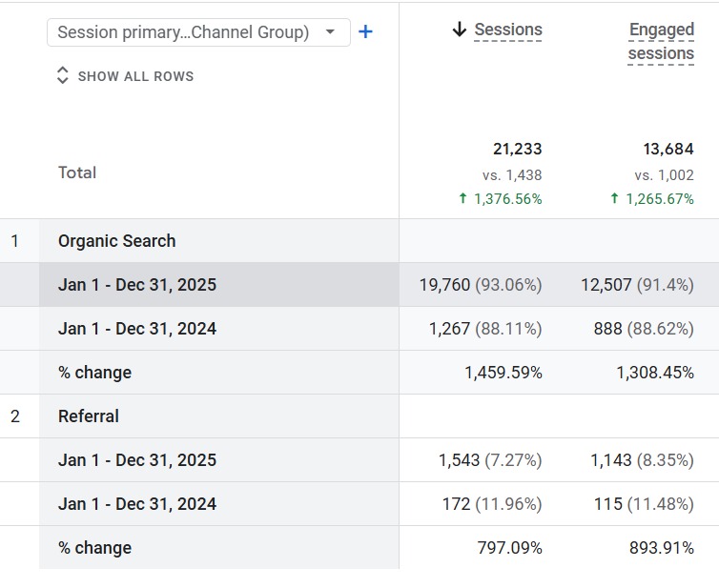
Task: Click total Engaged sessions value 13,684
Action: point(668,150)
